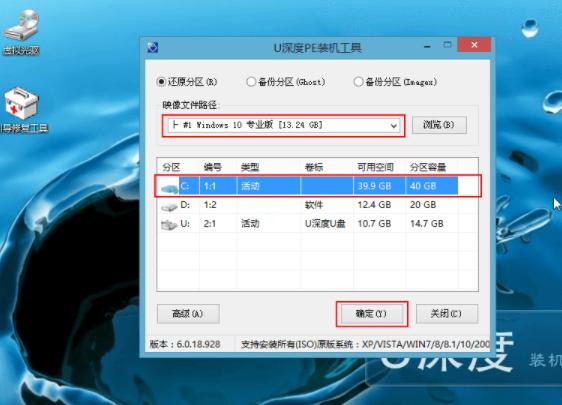Click the U深度PE tool title bar icon

(153, 47)
